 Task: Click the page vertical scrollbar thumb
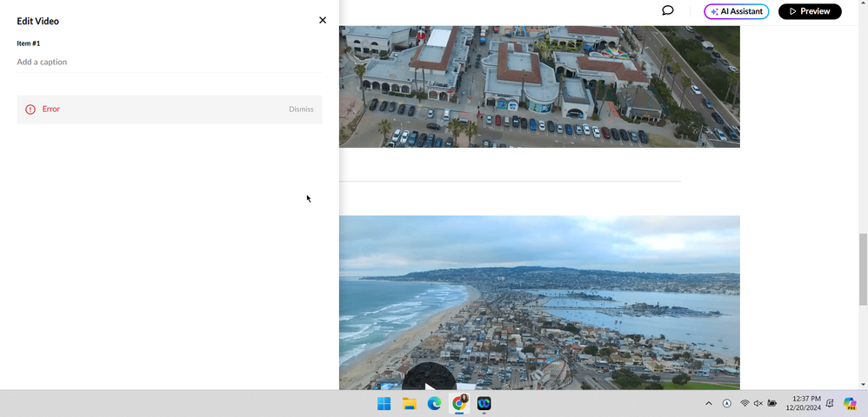[863, 269]
